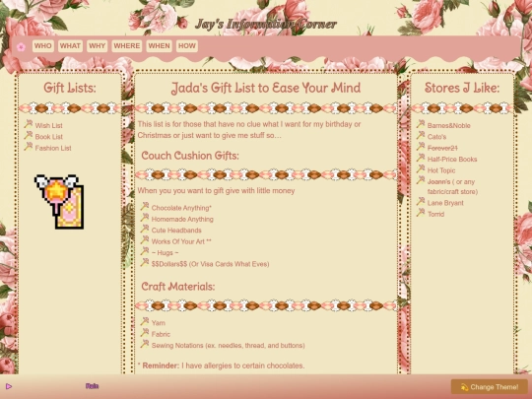Click the wand bullet beside $$Dollars$$

tap(145, 262)
